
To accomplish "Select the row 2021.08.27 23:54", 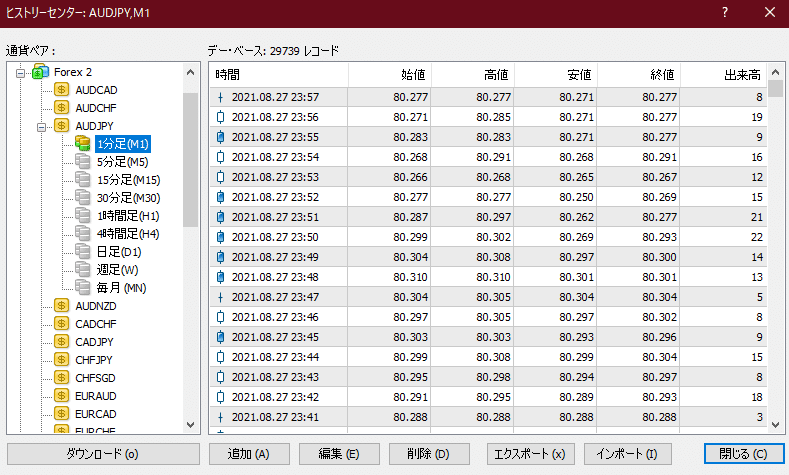I will (x=488, y=157).
